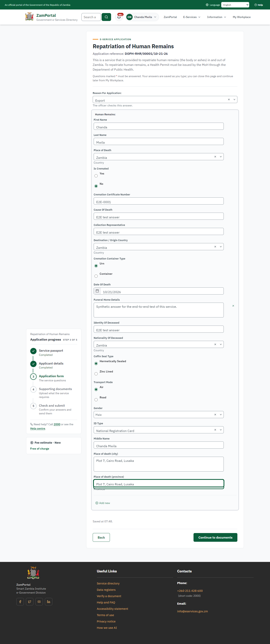This screenshot has height=644, width=270.
Task: Open the Help centre link
Action: 38,428
